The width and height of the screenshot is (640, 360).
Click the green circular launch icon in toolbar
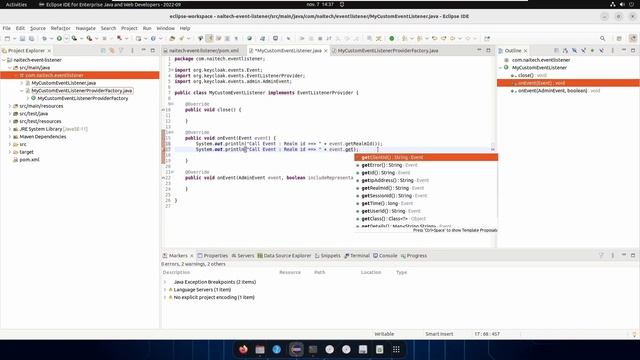point(391,38)
